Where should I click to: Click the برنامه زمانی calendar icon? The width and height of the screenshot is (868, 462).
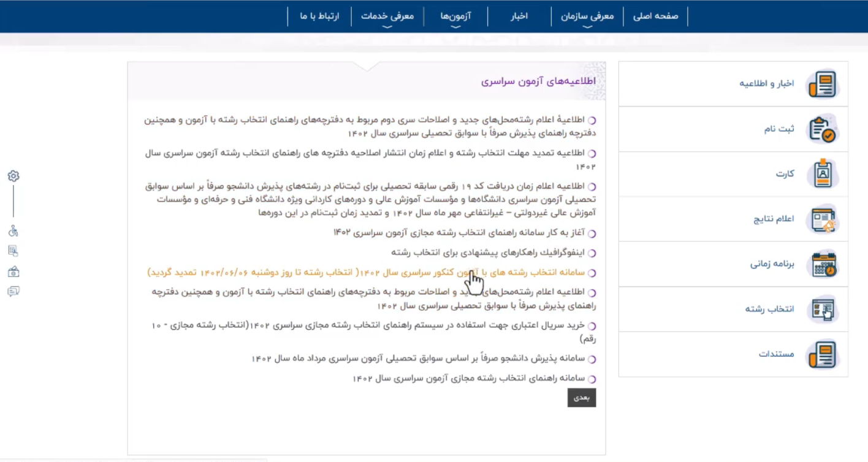tap(822, 265)
